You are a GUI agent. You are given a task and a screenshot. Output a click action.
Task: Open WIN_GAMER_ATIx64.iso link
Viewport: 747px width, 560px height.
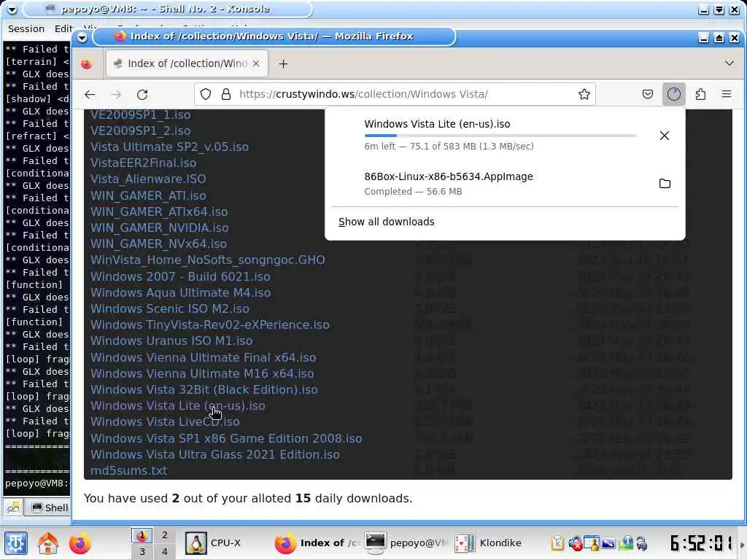click(159, 211)
